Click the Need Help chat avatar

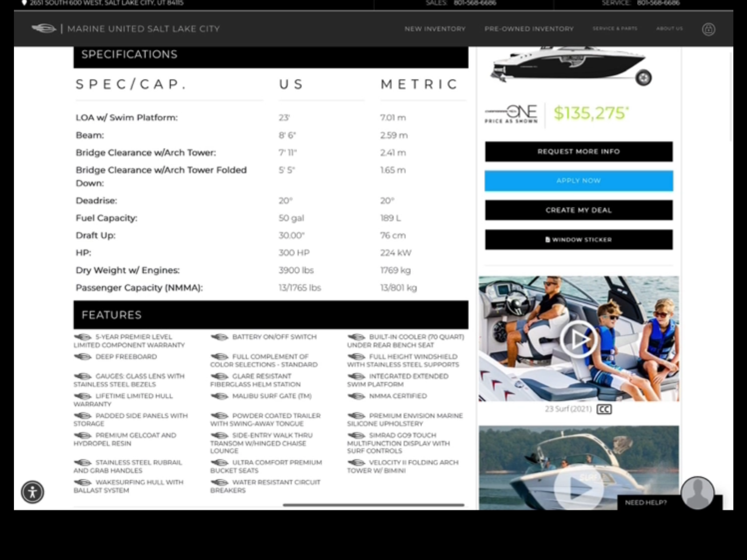coord(697,493)
